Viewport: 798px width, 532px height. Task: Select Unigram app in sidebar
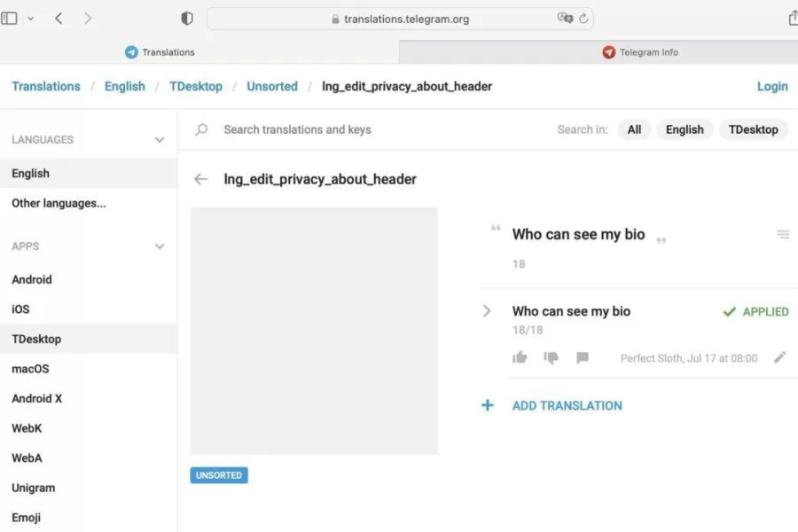(89, 488)
